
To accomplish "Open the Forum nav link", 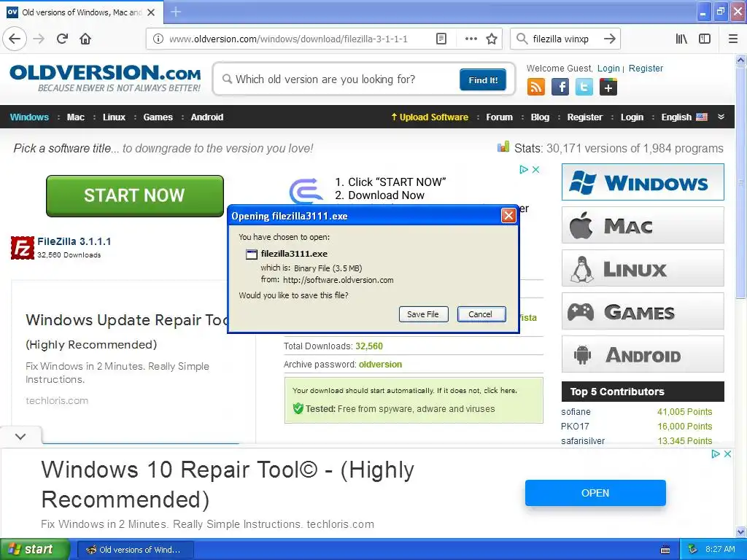I will tap(499, 117).
